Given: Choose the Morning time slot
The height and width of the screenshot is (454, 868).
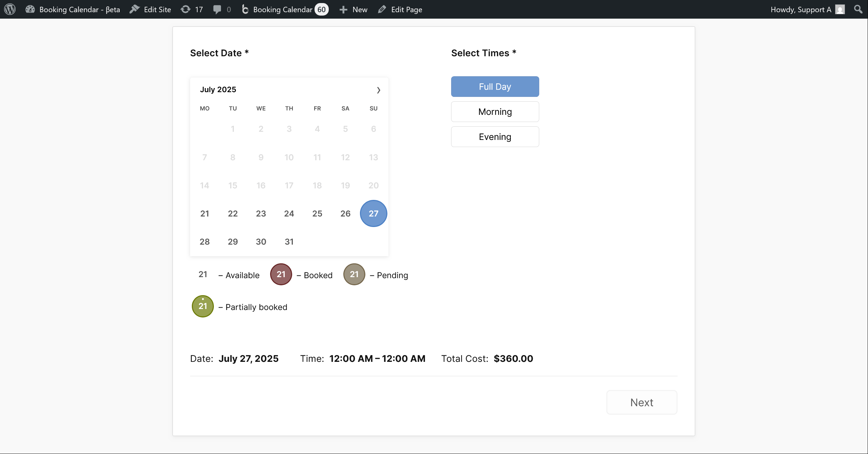Looking at the screenshot, I should pos(495,111).
